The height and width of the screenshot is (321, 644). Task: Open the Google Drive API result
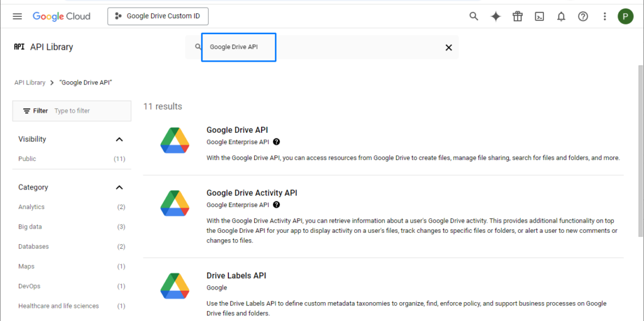[x=237, y=130]
